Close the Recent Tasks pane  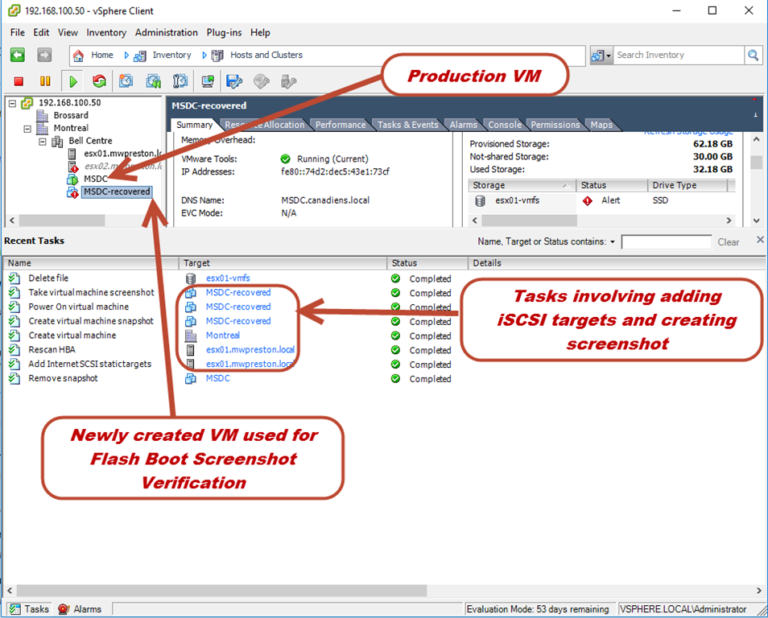(x=760, y=239)
